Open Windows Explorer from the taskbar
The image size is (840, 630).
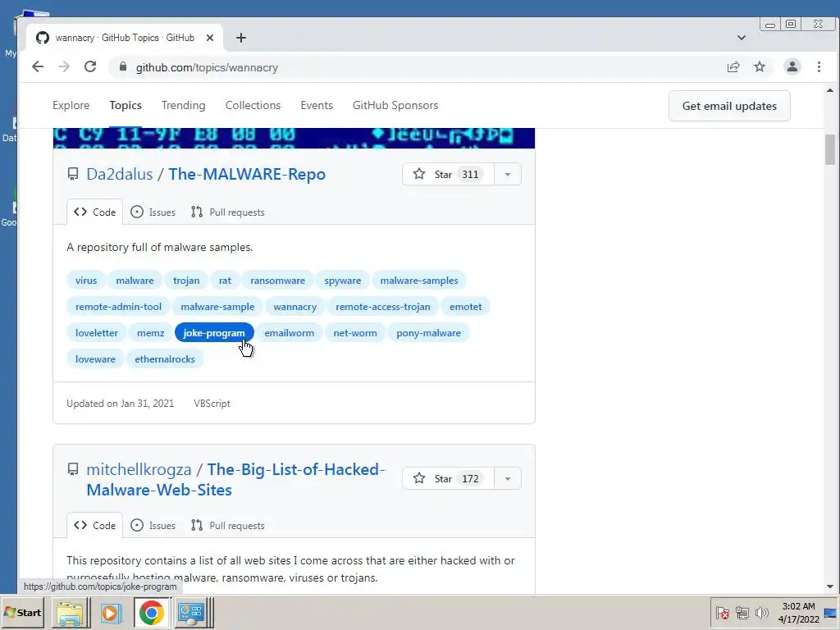pos(71,613)
